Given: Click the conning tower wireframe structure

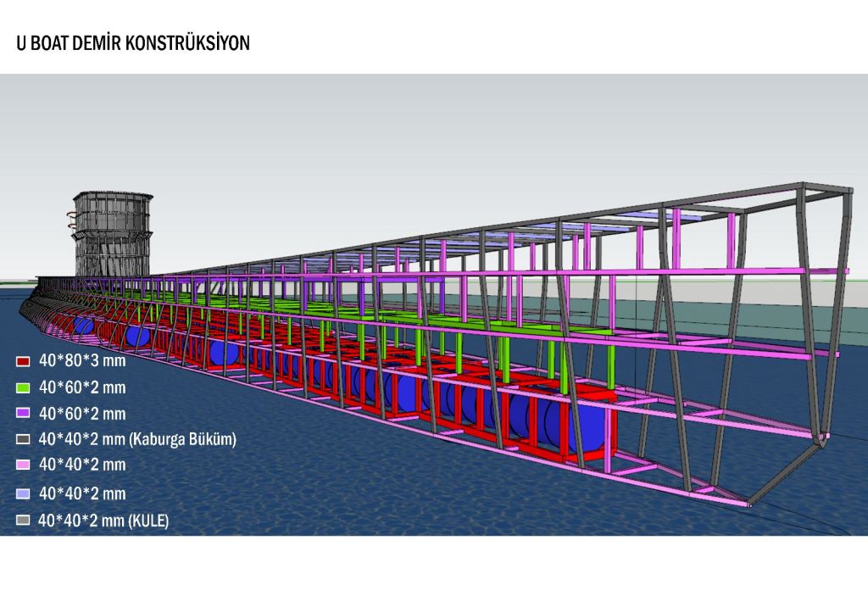Looking at the screenshot, I should click(112, 236).
